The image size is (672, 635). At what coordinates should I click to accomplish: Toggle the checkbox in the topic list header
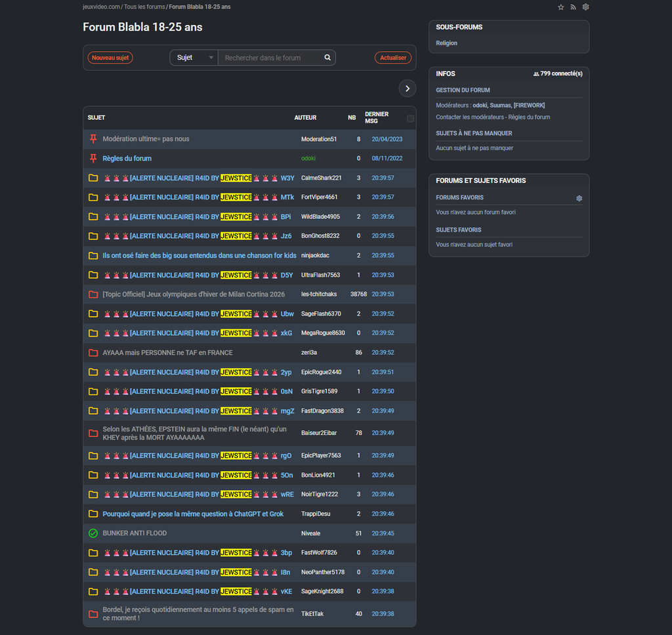410,119
